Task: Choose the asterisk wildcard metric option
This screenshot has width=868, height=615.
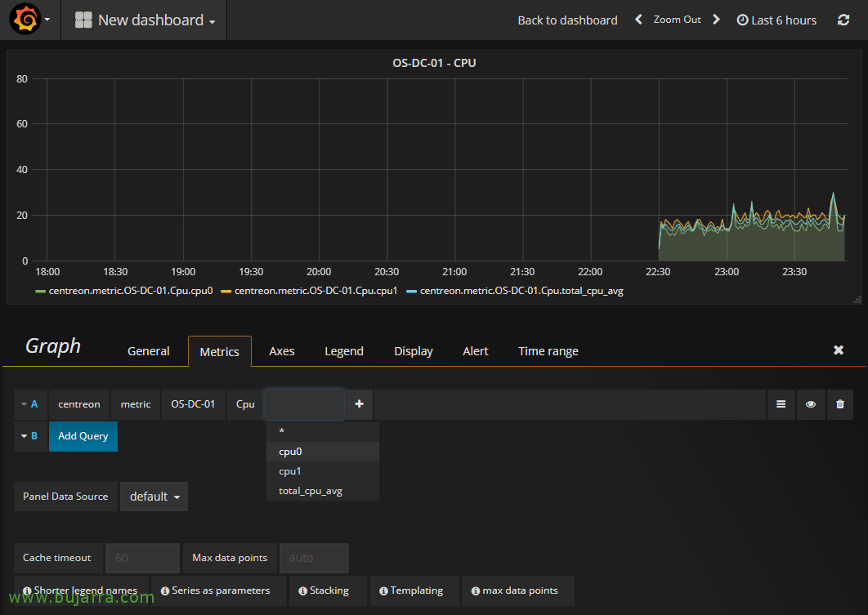Action: coord(323,431)
